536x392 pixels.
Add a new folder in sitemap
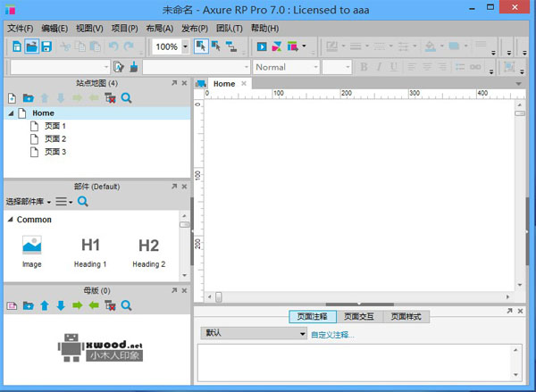pyautogui.click(x=28, y=98)
